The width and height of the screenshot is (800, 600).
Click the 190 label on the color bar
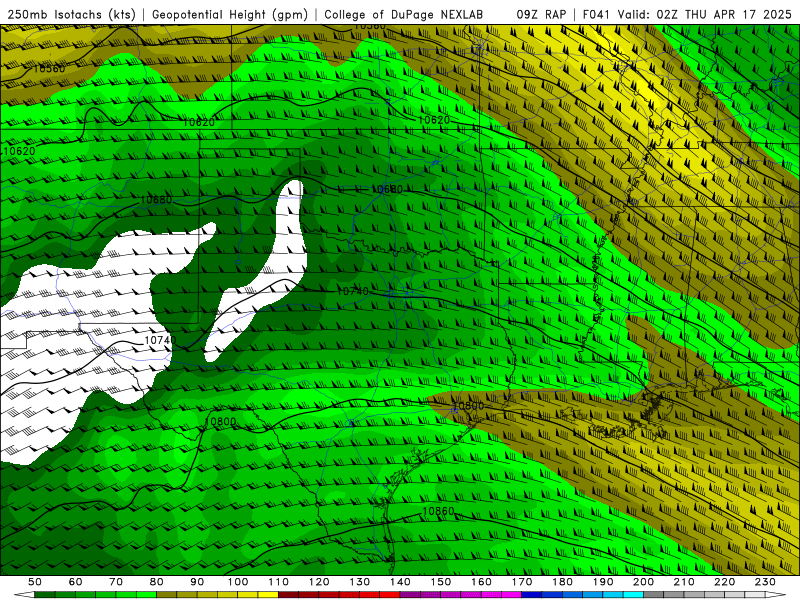(604, 582)
